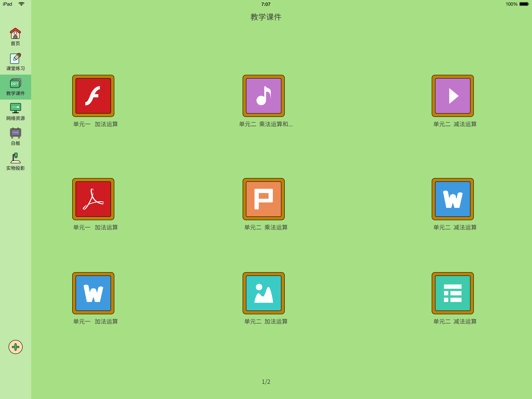The height and width of the screenshot is (399, 532).
Task: Click label 单元一 加法运算 under the Flash icon
Action: 95,124
